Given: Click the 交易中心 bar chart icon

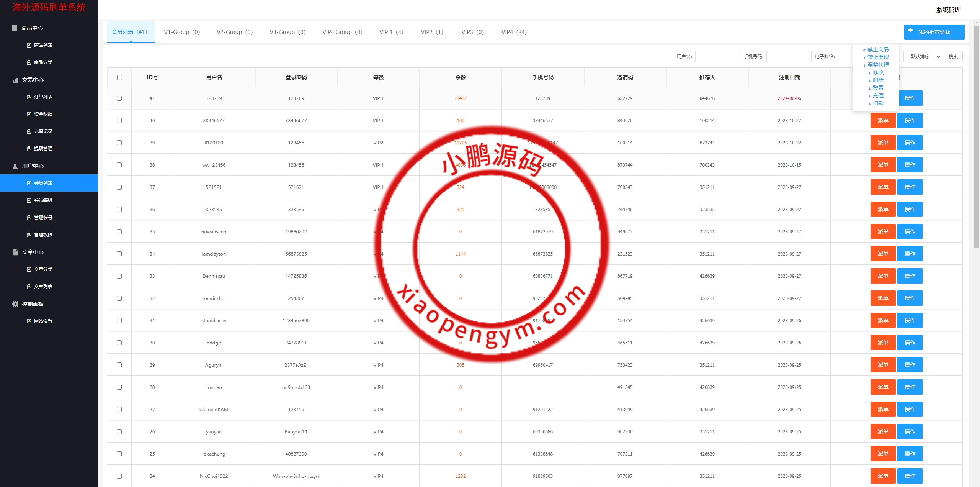Looking at the screenshot, I should (15, 80).
